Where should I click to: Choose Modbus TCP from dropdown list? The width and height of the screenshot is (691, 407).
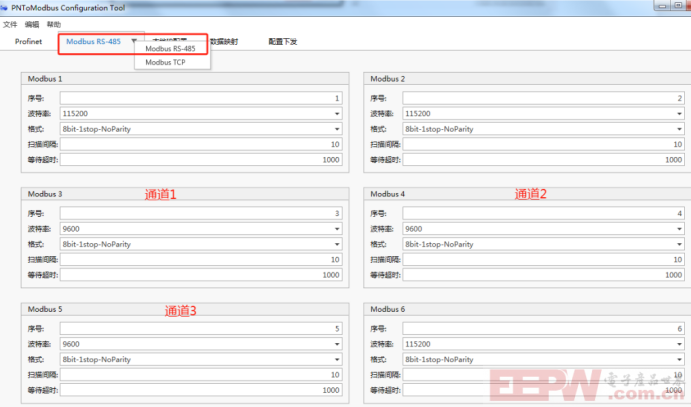click(x=165, y=62)
